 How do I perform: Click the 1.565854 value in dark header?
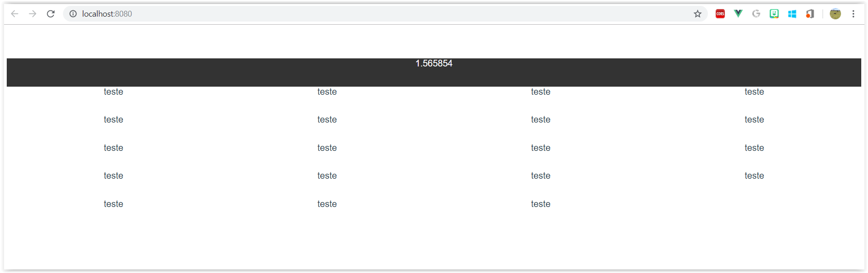(x=434, y=63)
